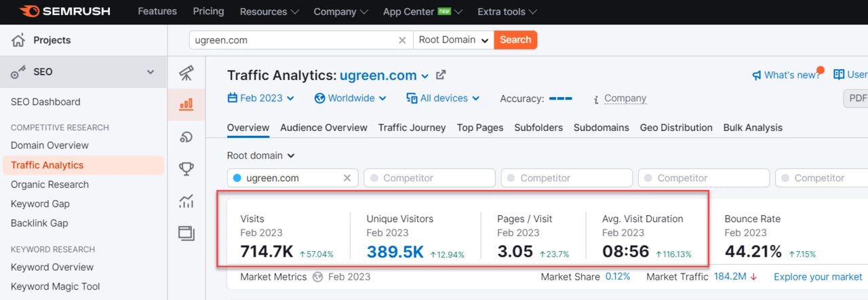Switch to the Top Pages tab
Viewport: 868px width, 300px height.
pos(480,128)
